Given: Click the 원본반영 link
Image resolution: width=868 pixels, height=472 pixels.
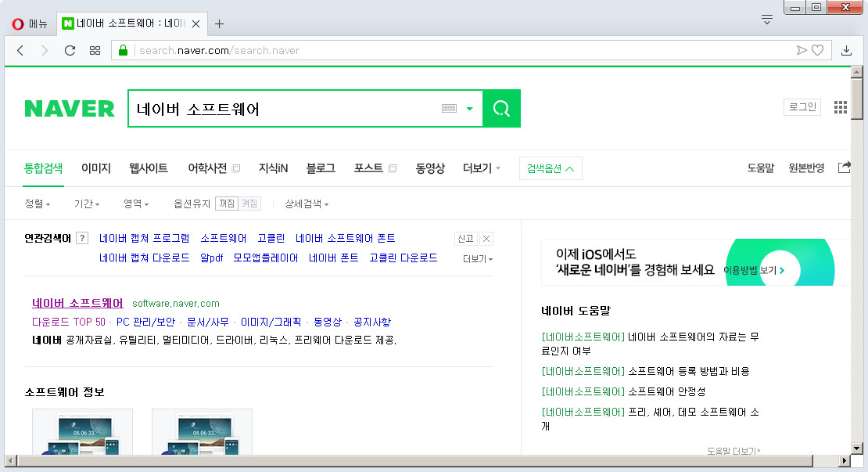Looking at the screenshot, I should pyautogui.click(x=806, y=168).
